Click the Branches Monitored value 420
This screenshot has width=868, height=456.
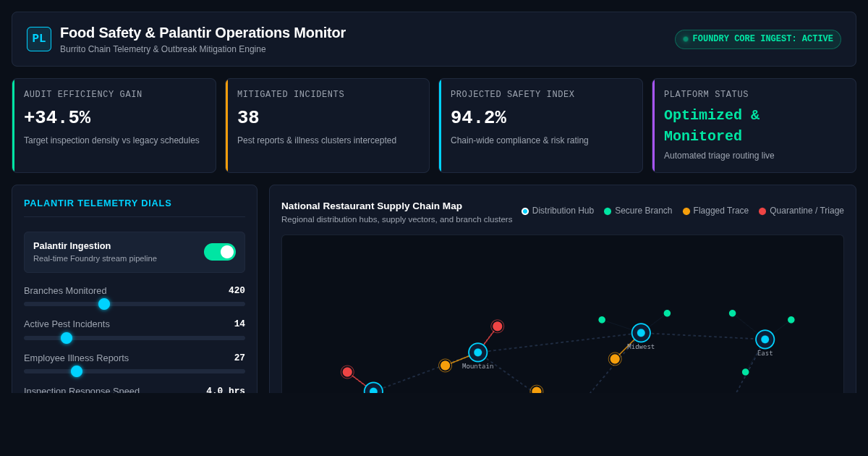(237, 290)
